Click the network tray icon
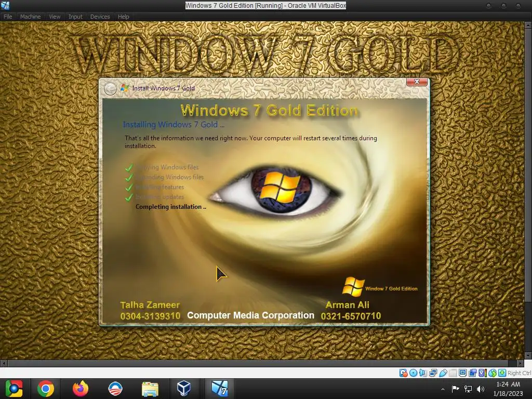 468,389
